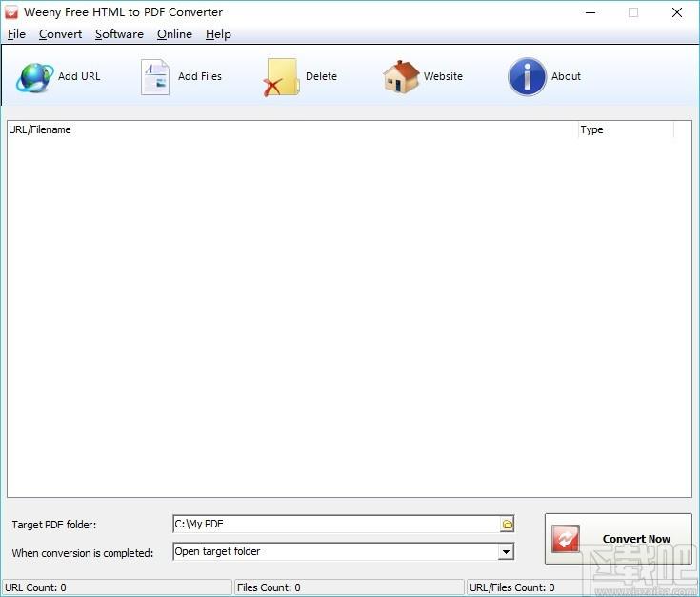700x597 pixels.
Task: Open the Software menu
Action: coord(119,34)
